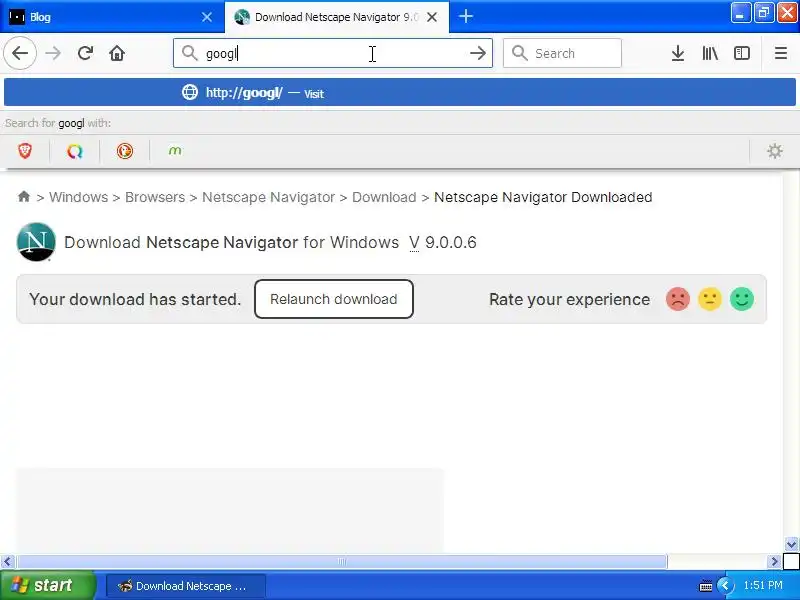Open the Netscape Navigator breadcrumb link
This screenshot has width=800, height=600.
268,197
